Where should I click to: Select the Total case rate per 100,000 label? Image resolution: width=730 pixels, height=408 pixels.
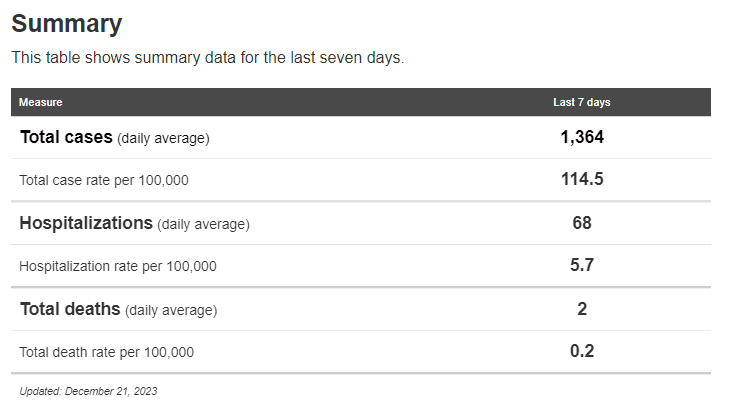pos(104,181)
